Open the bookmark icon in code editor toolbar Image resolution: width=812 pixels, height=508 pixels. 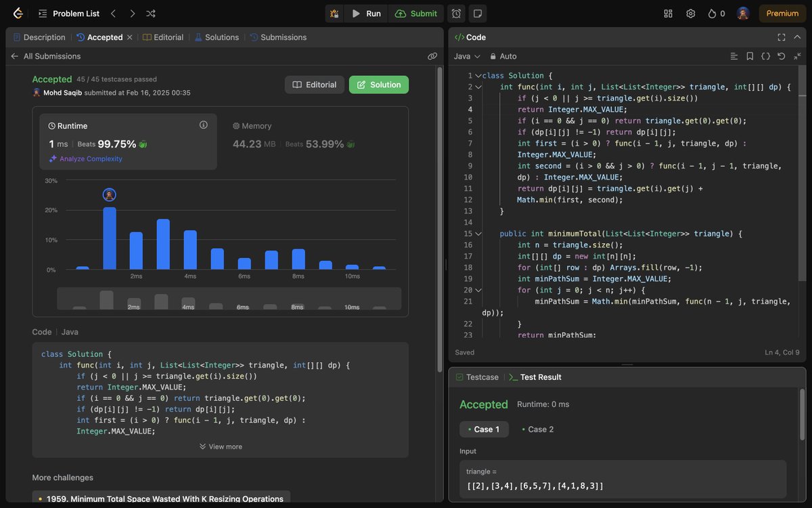(750, 56)
